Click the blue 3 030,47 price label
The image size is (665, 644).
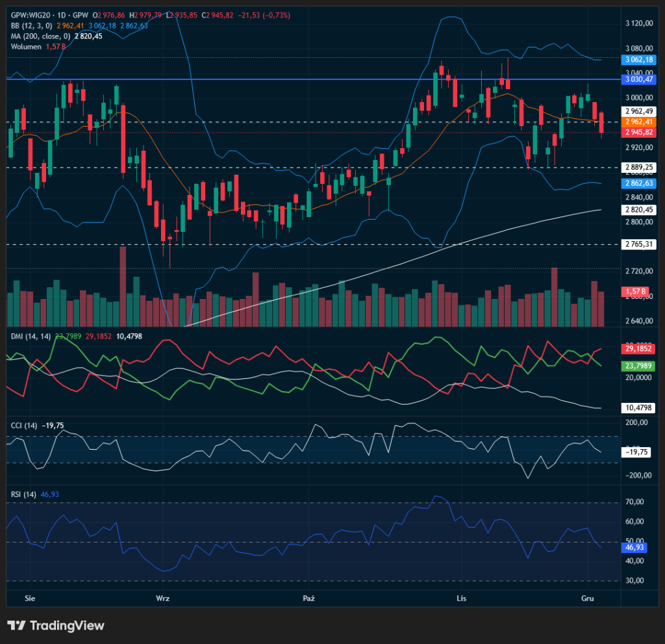tap(638, 79)
